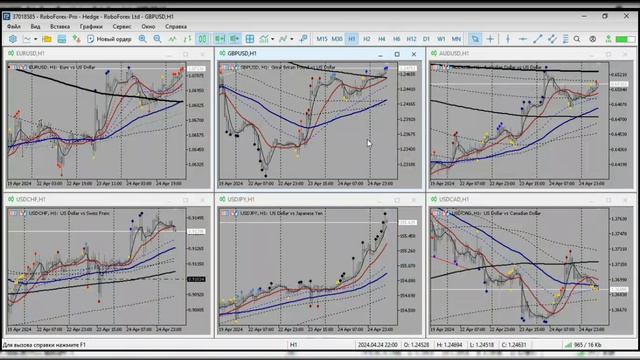Switch chart to line chart type

click(172, 39)
